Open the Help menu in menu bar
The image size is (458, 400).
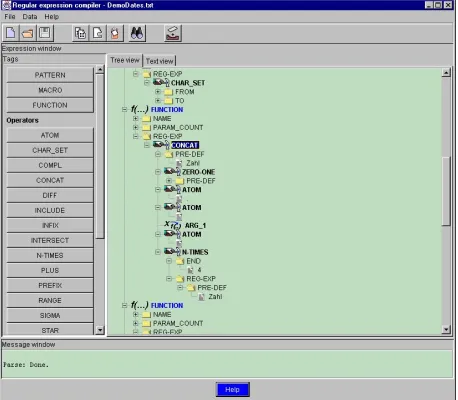coord(52,17)
